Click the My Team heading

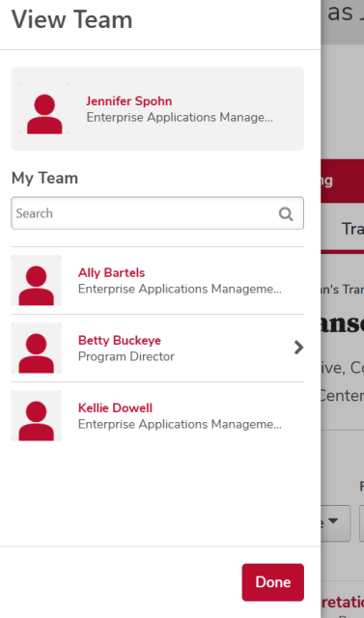pyautogui.click(x=44, y=178)
